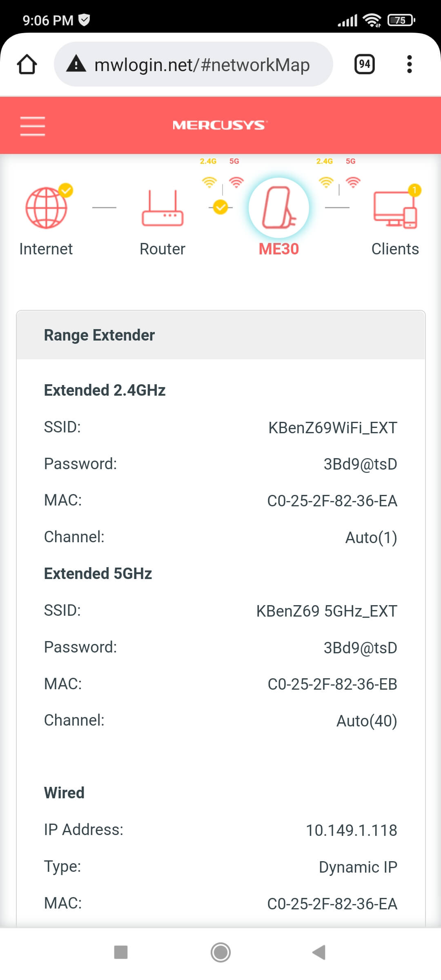Tap the 5G wifi signal icon near Clients

[x=353, y=182]
